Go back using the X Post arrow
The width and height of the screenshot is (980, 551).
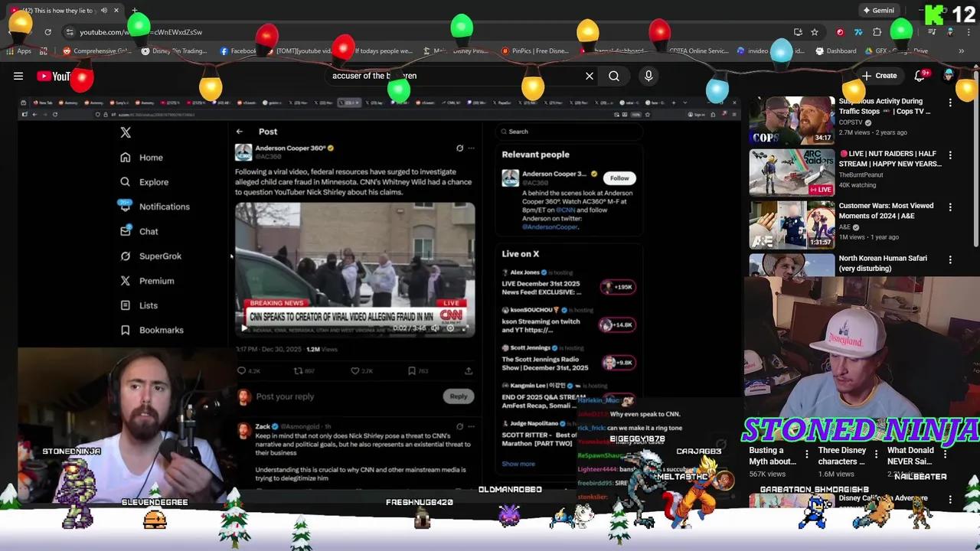pyautogui.click(x=240, y=132)
